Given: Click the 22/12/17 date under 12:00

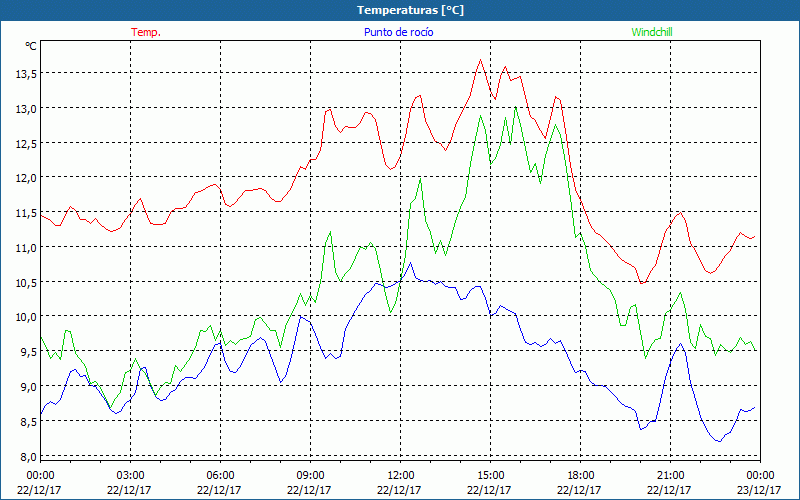Looking at the screenshot, I should [x=399, y=490].
